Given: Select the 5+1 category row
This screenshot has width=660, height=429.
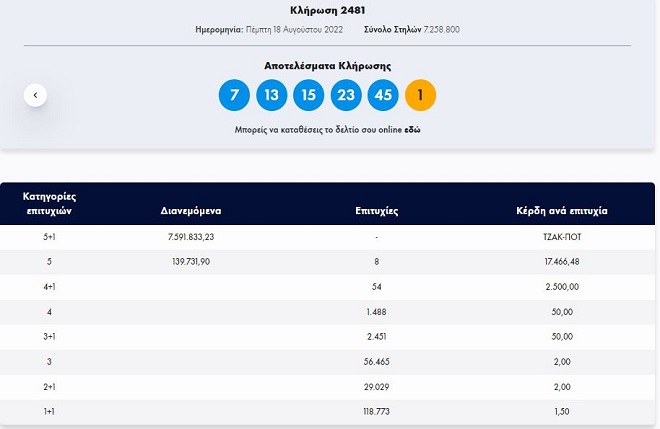Looking at the screenshot, I should 49,237.
